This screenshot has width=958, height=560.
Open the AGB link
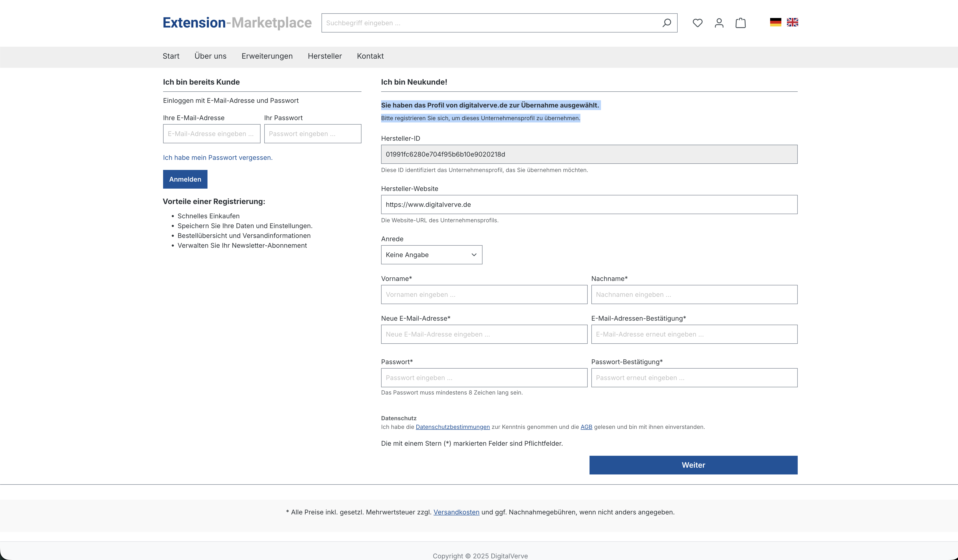pyautogui.click(x=586, y=427)
